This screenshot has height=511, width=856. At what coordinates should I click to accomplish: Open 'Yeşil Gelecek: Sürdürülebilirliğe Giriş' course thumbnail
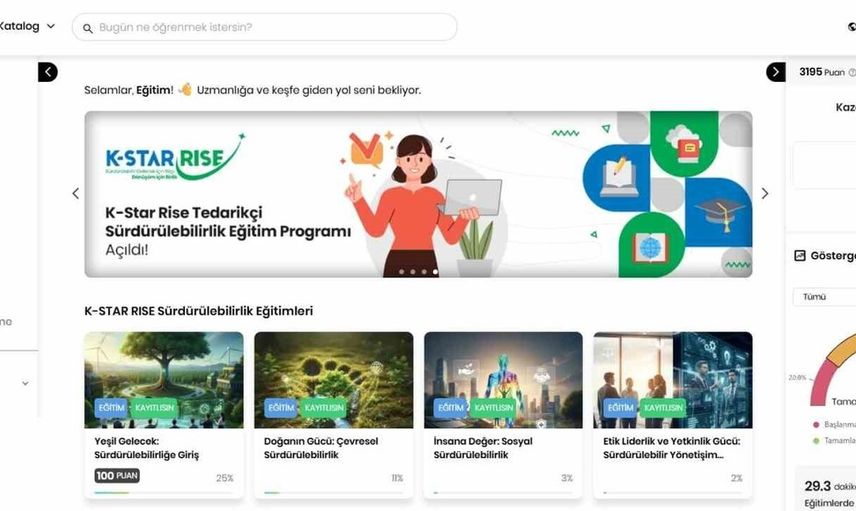tap(163, 379)
